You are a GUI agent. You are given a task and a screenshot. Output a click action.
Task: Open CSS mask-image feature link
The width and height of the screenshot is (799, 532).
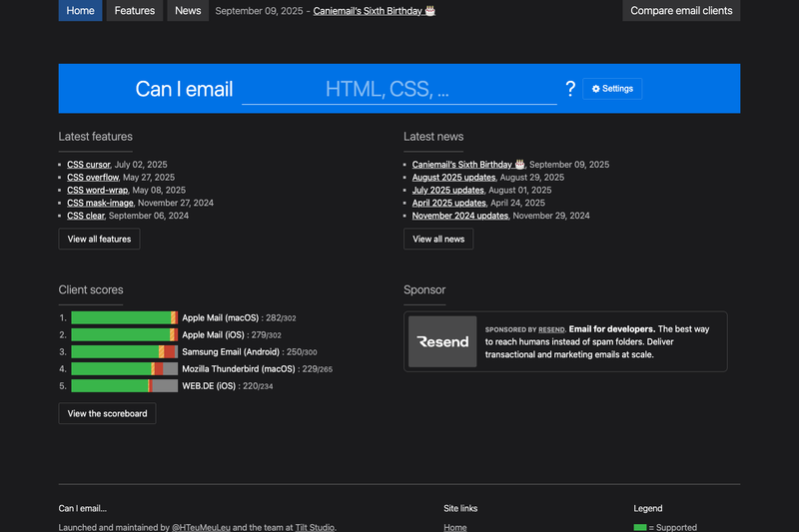pyautogui.click(x=101, y=203)
